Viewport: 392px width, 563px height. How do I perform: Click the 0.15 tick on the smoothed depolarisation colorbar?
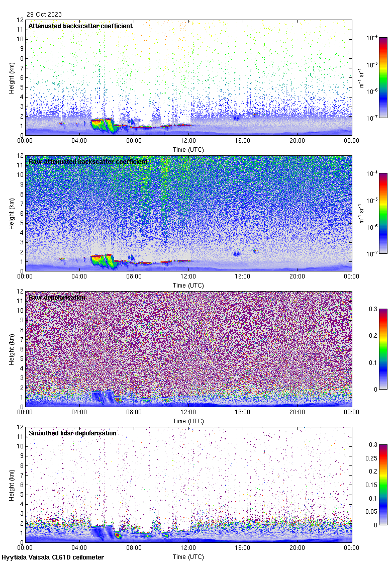coord(371,485)
